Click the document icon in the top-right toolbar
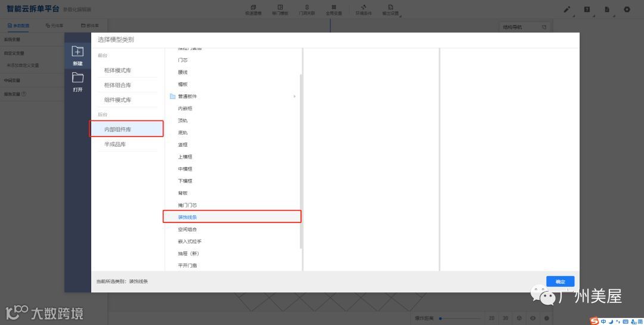Screen dimensions: 644x325 pos(607,10)
